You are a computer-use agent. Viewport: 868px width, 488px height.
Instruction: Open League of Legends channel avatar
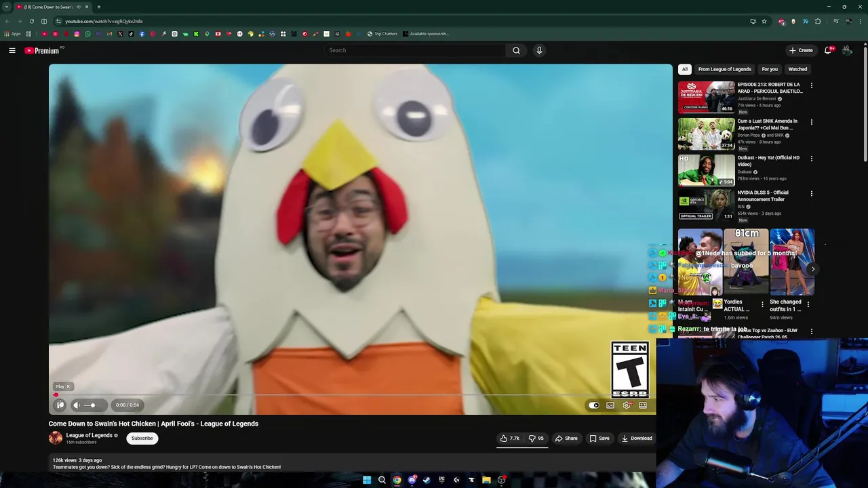click(56, 438)
